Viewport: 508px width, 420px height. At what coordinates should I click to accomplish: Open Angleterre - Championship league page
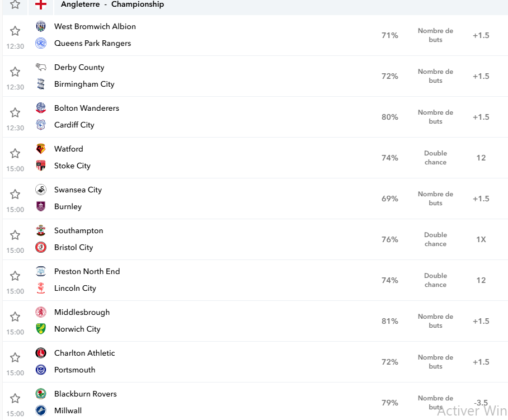[112, 4]
